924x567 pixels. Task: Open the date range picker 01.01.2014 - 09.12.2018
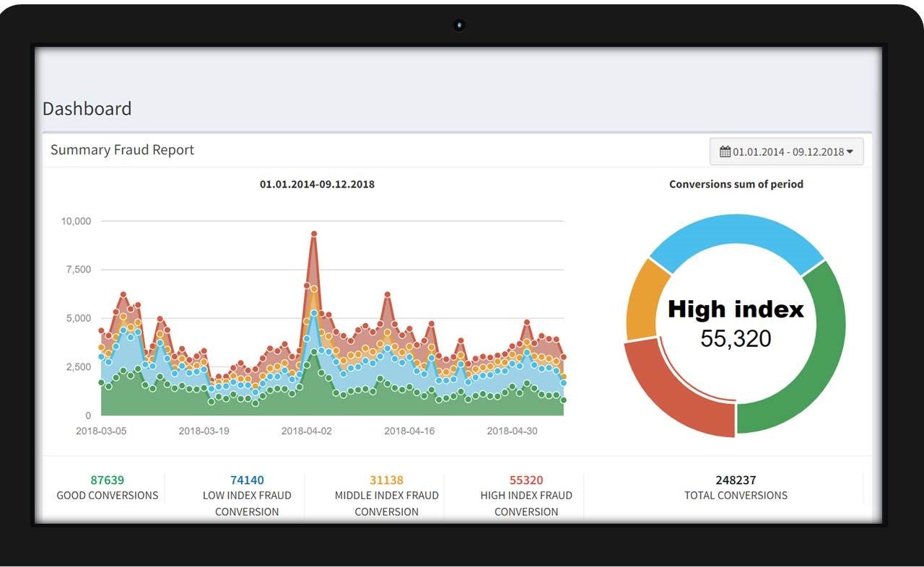786,151
